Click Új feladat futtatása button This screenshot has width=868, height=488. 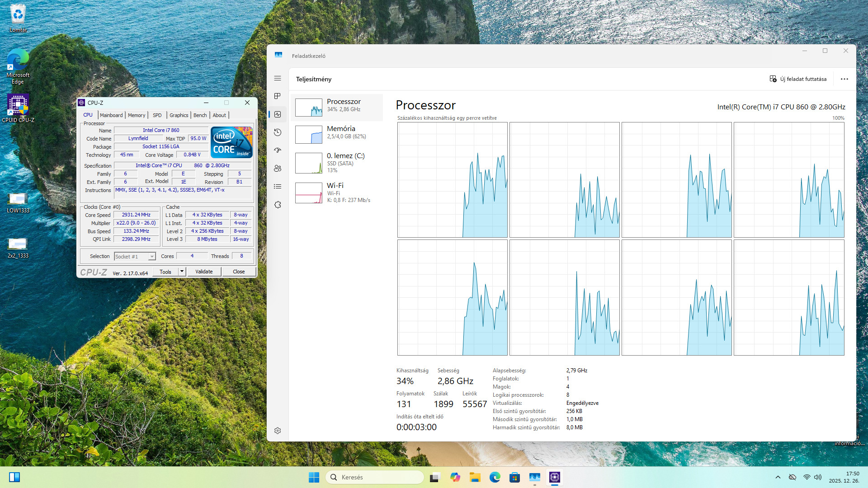[x=798, y=79]
